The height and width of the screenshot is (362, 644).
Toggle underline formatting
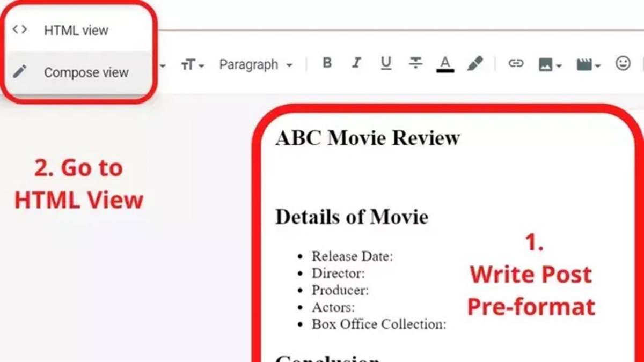coord(386,63)
